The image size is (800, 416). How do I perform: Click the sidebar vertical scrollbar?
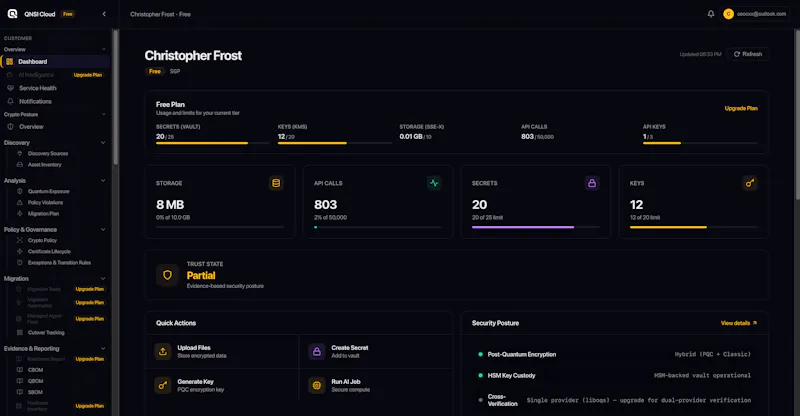(x=116, y=97)
